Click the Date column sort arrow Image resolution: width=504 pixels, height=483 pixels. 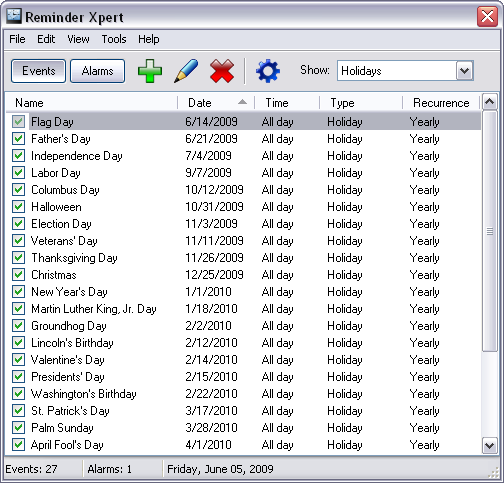coord(243,102)
